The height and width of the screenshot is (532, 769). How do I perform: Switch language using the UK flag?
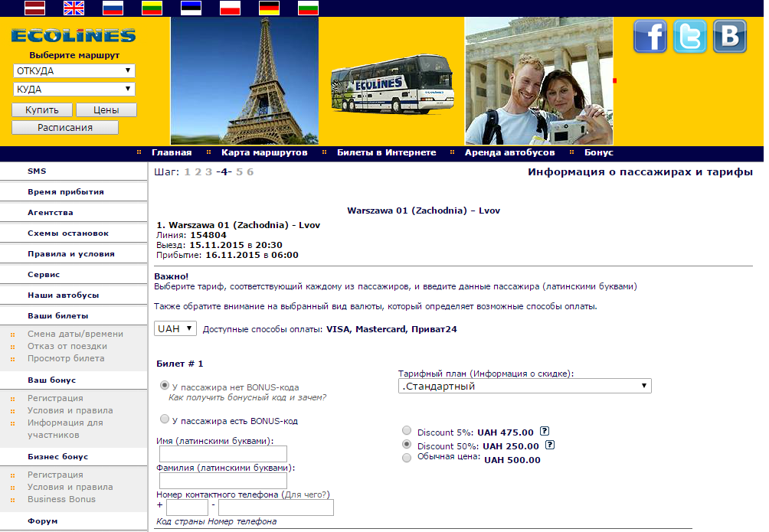point(74,8)
